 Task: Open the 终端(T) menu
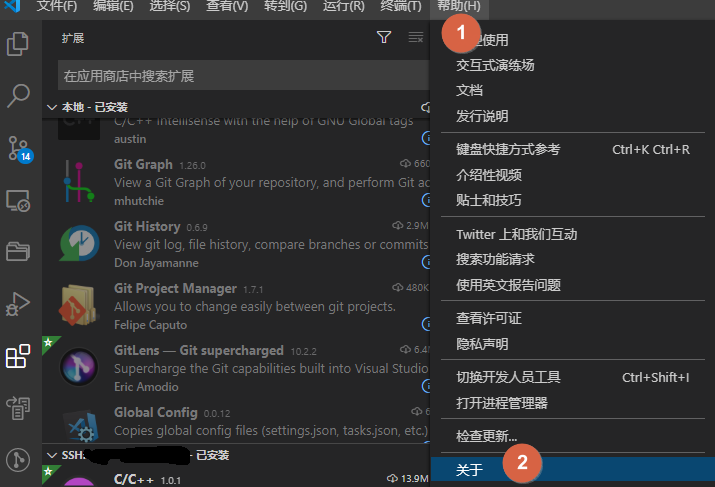(401, 7)
